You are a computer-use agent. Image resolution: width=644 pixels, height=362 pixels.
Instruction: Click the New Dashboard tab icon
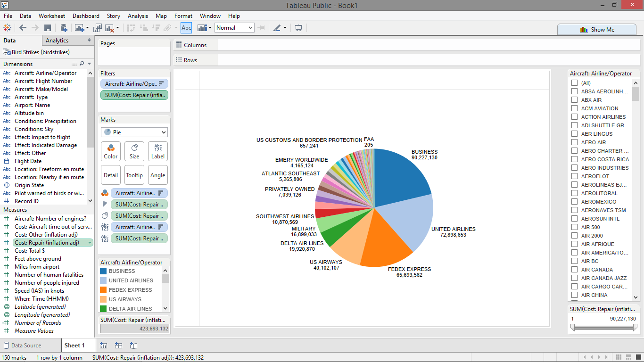tap(118, 346)
